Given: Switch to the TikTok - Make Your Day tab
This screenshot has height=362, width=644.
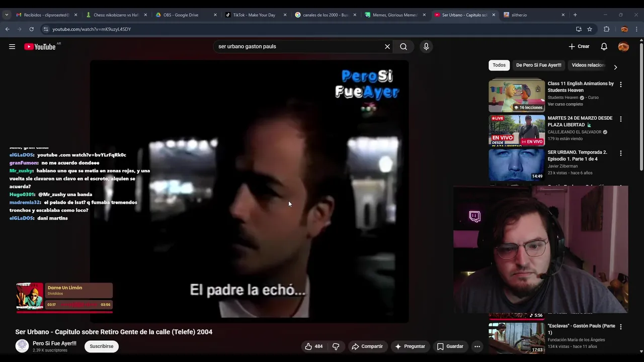Looking at the screenshot, I should click(255, 15).
